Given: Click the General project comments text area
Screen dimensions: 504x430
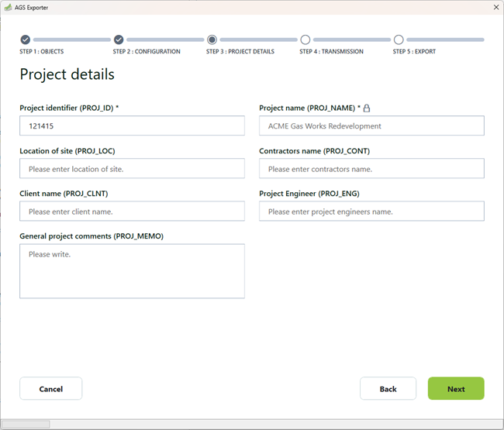Looking at the screenshot, I should [132, 271].
